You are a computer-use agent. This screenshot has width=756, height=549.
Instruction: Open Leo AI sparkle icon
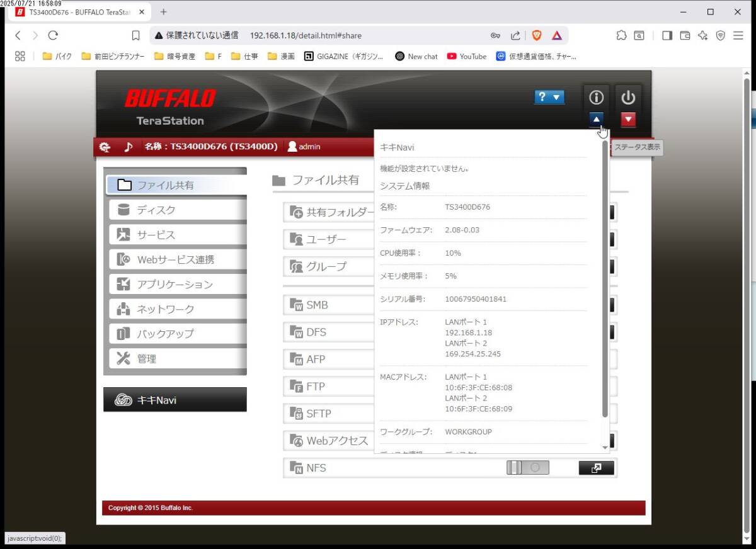point(703,35)
